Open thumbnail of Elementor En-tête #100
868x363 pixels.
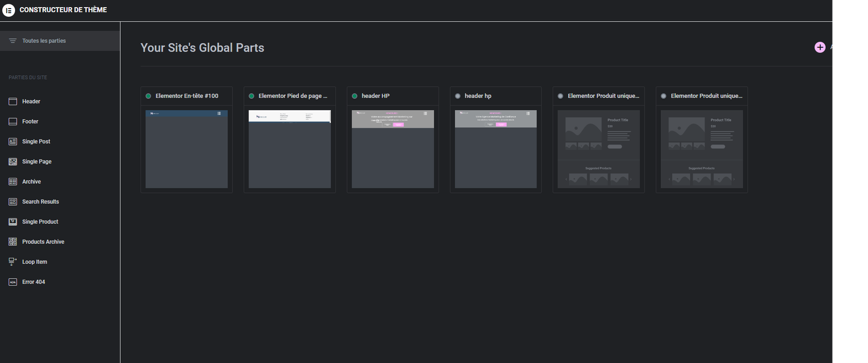click(x=187, y=149)
